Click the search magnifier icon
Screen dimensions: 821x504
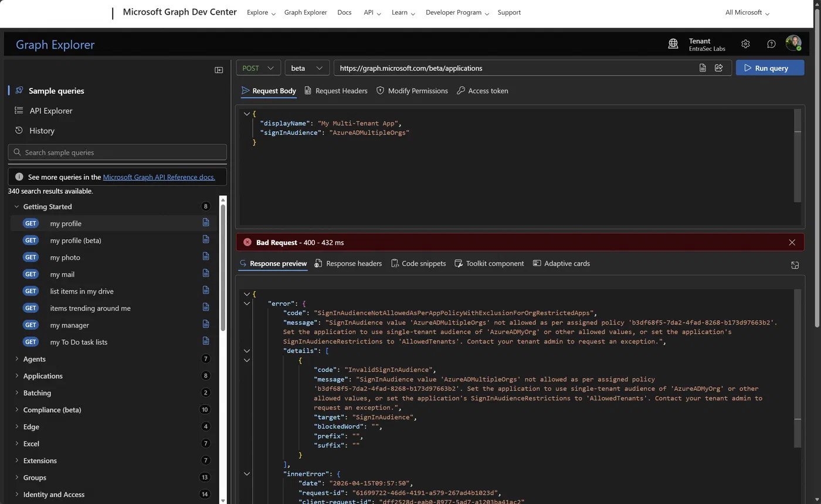pos(17,152)
